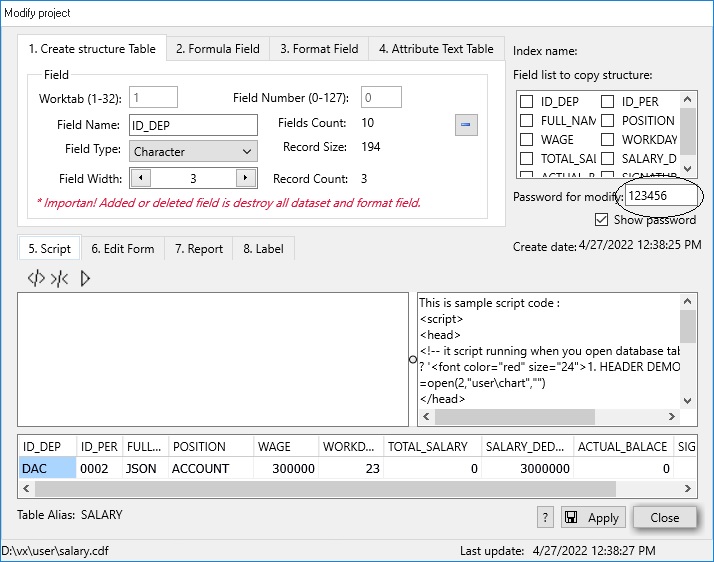
Task: Select the 0002 cell in ID_PER column
Action: click(x=99, y=468)
